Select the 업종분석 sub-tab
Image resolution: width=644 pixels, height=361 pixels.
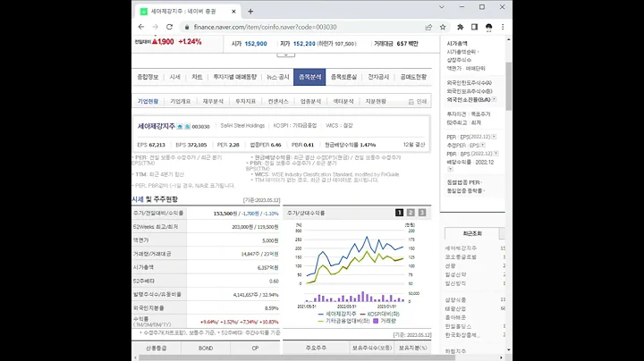(x=310, y=101)
